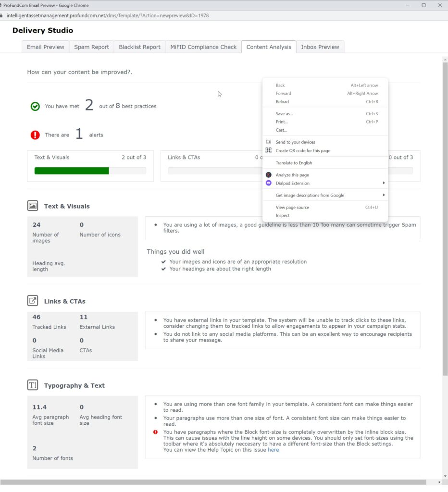This screenshot has height=492, width=448.
Task: Click red error icon beside Block font-size warning
Action: (x=155, y=432)
